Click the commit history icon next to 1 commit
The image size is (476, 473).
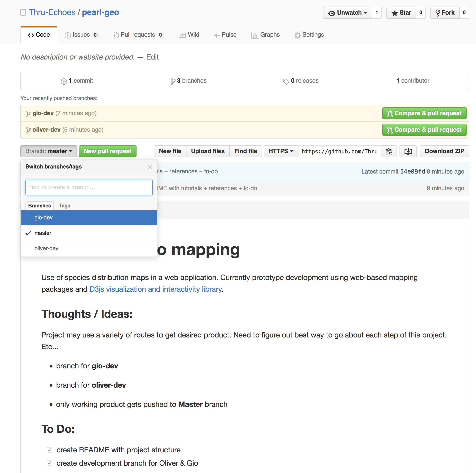(64, 81)
